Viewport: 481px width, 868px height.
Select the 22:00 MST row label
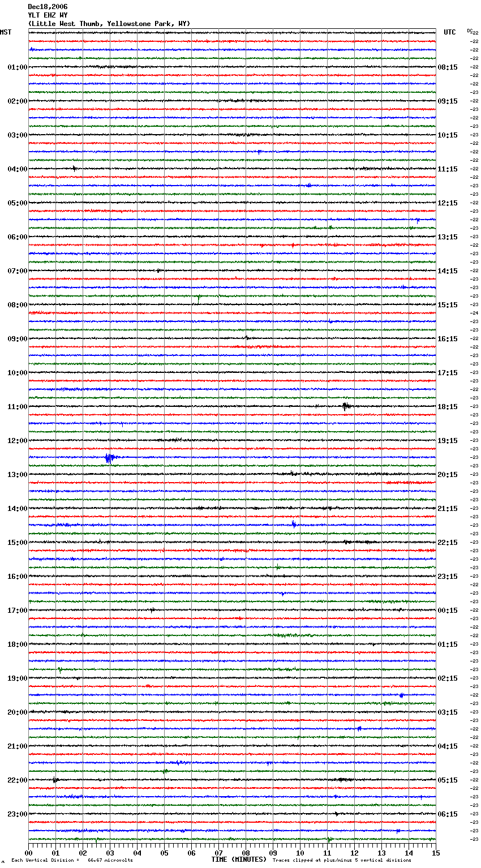[x=18, y=780]
